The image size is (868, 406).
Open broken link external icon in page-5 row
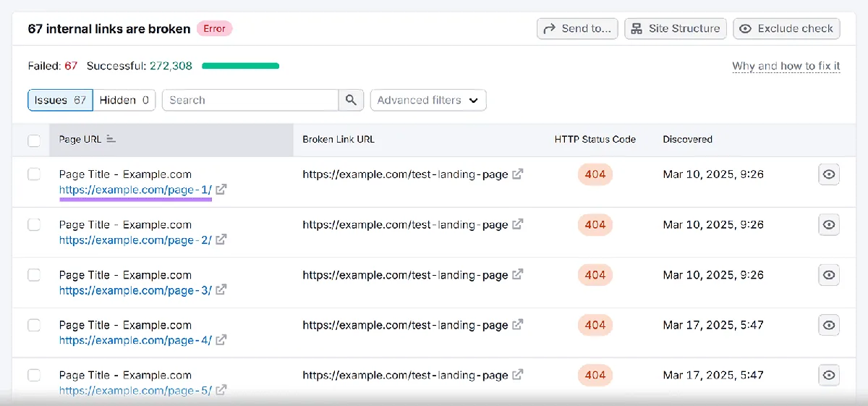pyautogui.click(x=518, y=375)
